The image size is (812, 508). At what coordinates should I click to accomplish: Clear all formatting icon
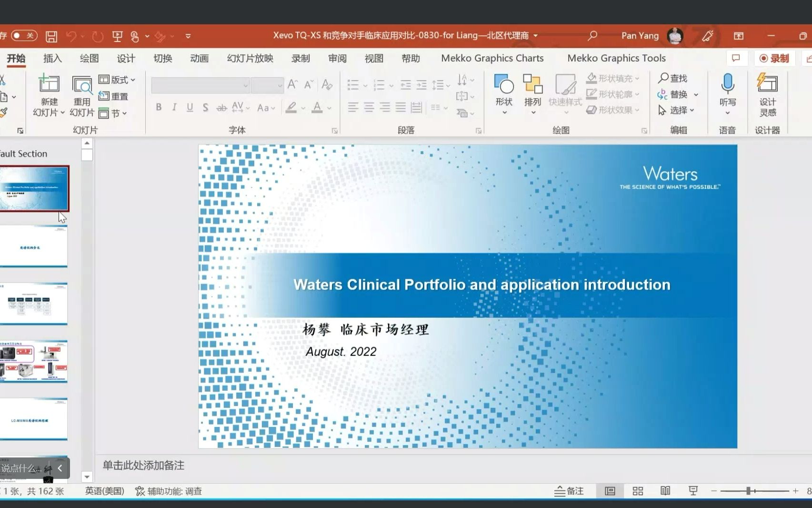pos(327,85)
